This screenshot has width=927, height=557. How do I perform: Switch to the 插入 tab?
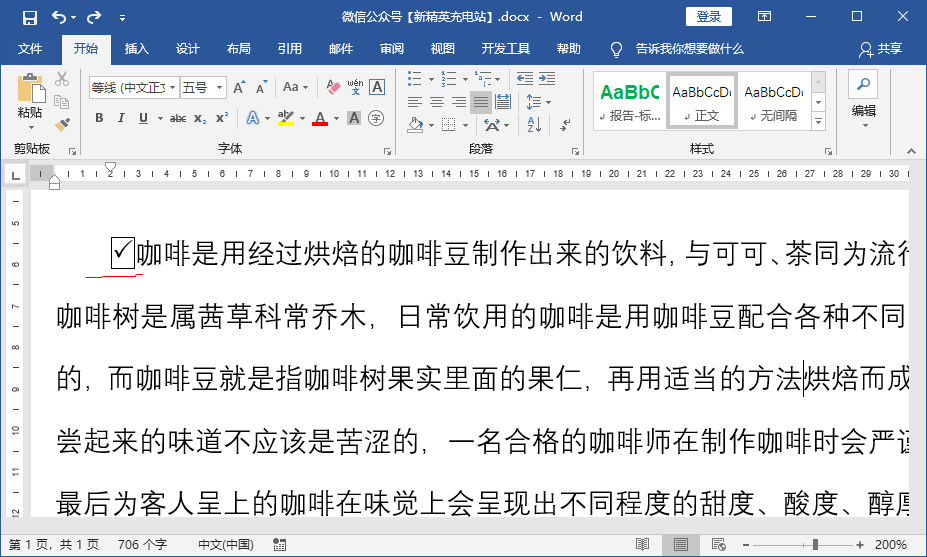point(137,49)
